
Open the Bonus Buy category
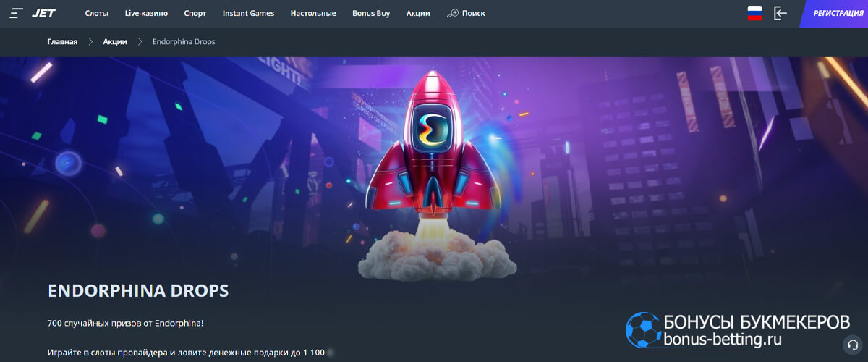(371, 13)
